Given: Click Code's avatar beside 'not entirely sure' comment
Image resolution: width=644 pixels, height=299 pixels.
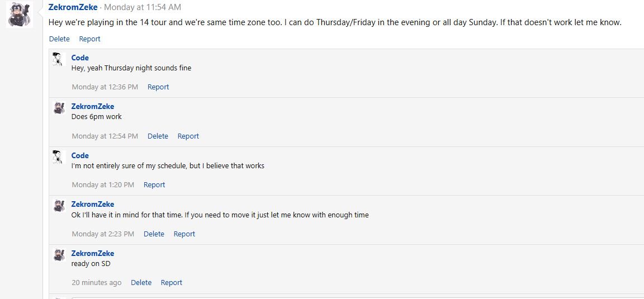Looking at the screenshot, I should [x=59, y=157].
